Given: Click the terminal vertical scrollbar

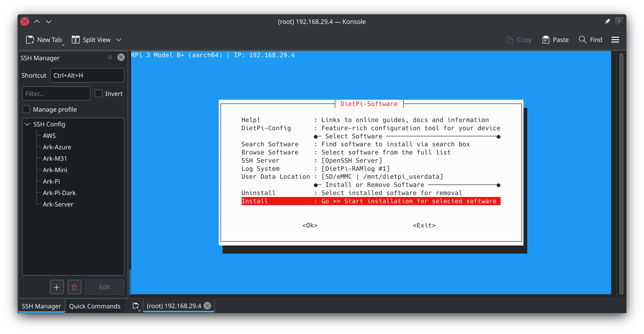Looking at the screenshot, I should click(621, 174).
